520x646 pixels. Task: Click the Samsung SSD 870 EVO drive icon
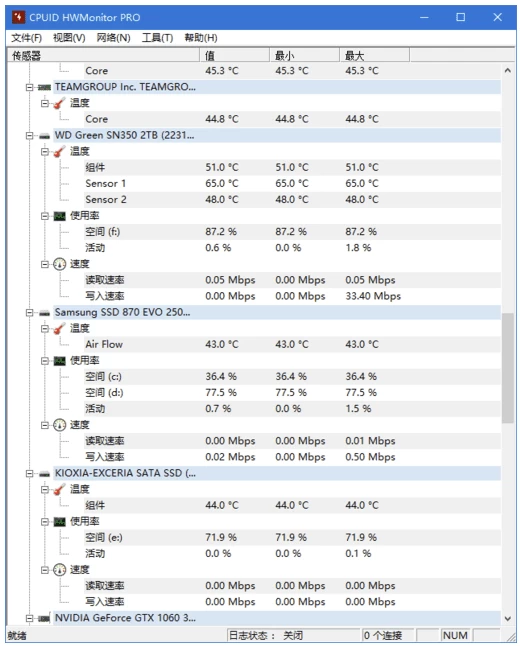pyautogui.click(x=44, y=313)
